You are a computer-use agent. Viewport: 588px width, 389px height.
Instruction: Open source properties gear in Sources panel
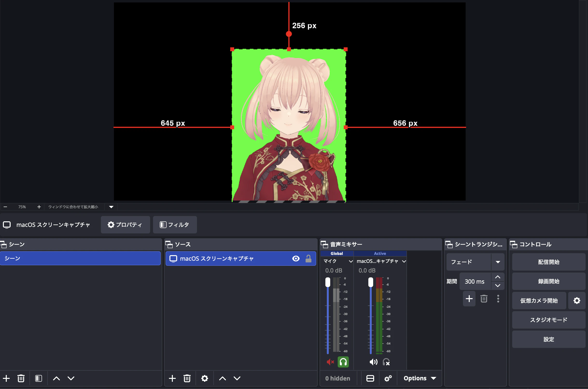click(205, 378)
